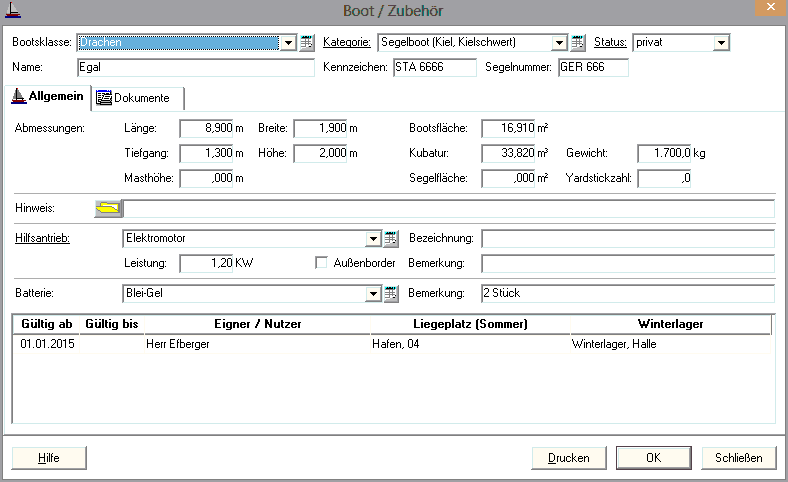This screenshot has width=788, height=482.
Task: Confirm with the OK button
Action: pos(653,458)
